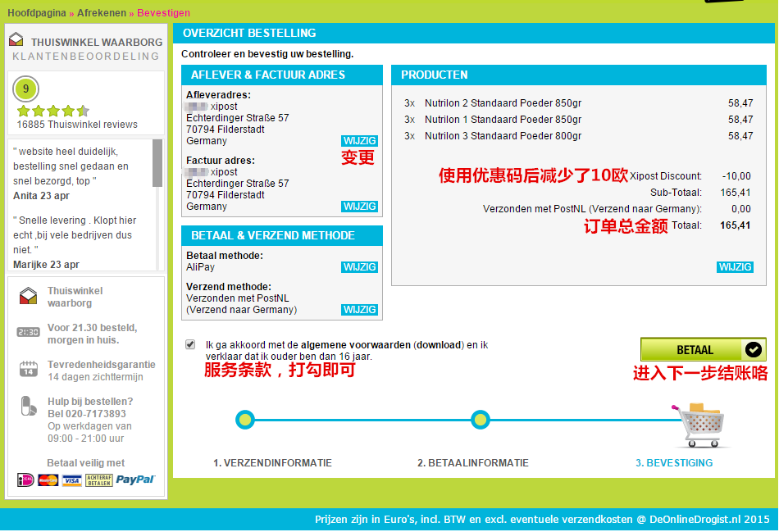The height and width of the screenshot is (532, 779).
Task: Click the download link for the terms
Action: pyautogui.click(x=439, y=345)
